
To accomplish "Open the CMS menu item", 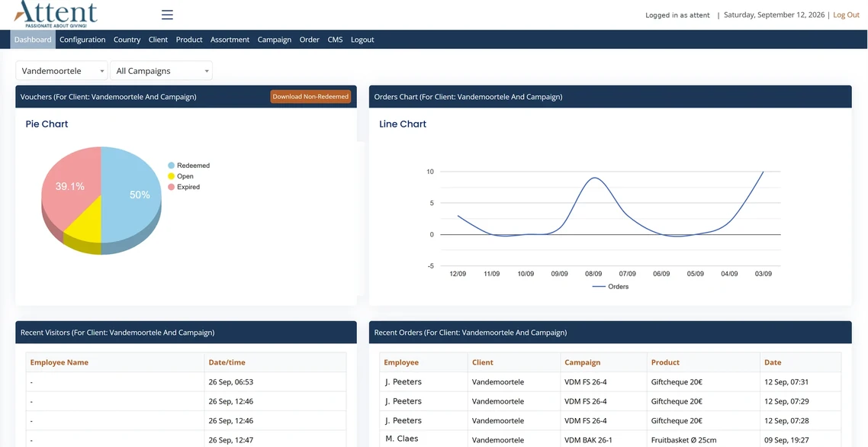I will coord(335,40).
